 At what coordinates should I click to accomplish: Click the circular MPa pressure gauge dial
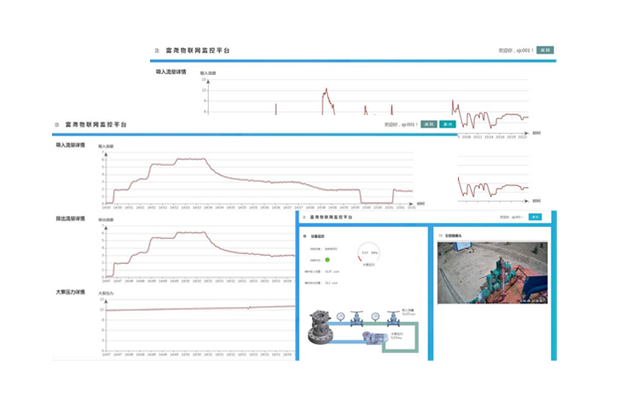coord(369,253)
